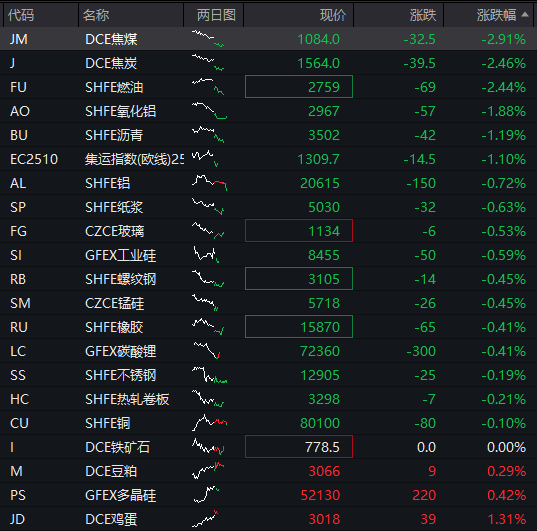The width and height of the screenshot is (537, 531).
Task: Click price 72360 for GFEX碳酸锂
Action: [x=320, y=351]
